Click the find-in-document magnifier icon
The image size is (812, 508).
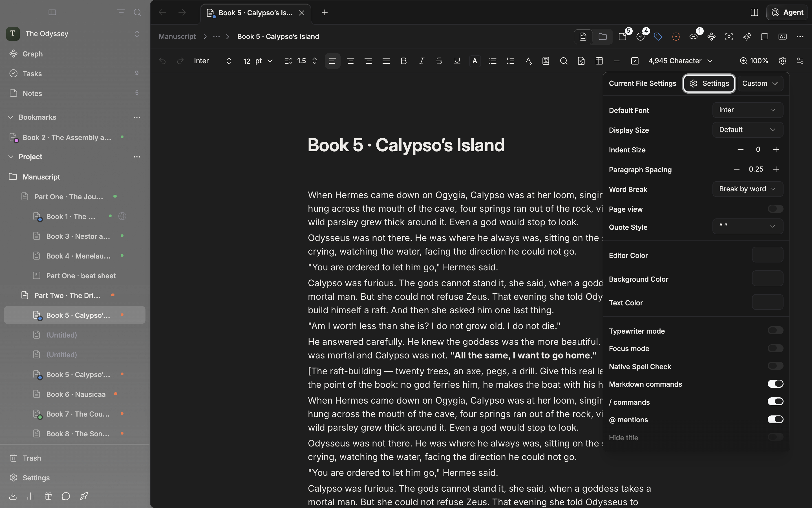(x=564, y=61)
